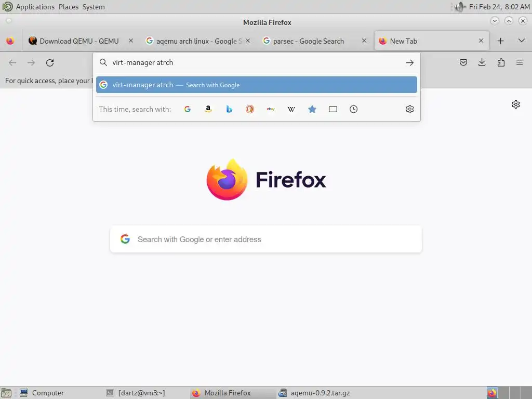Click the Firefox icon in panel tray
This screenshot has width=532, height=399.
click(492, 393)
